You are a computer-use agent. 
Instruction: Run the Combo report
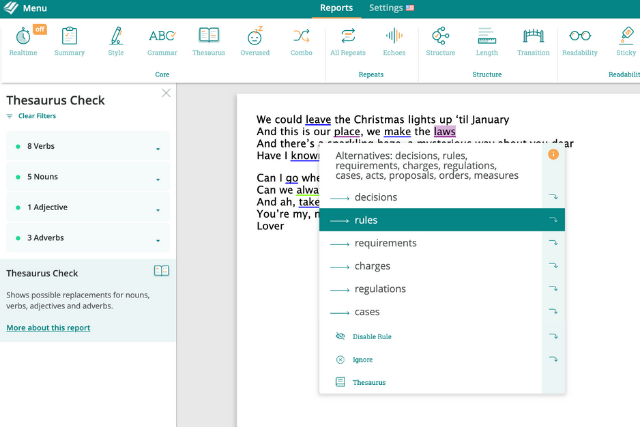point(301,41)
